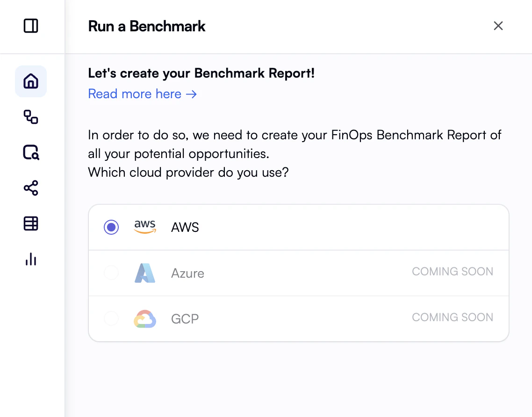The height and width of the screenshot is (417, 532).
Task: Open the table view sidebar icon
Action: coord(30,223)
